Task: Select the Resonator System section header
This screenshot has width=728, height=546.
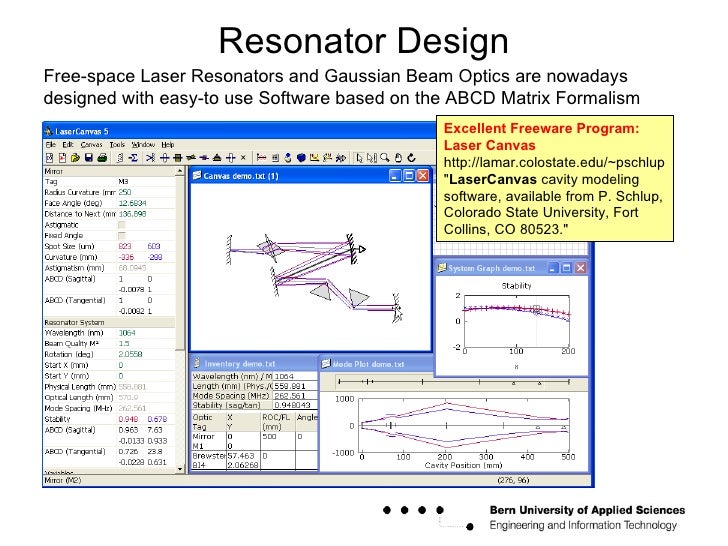Action: [109, 322]
